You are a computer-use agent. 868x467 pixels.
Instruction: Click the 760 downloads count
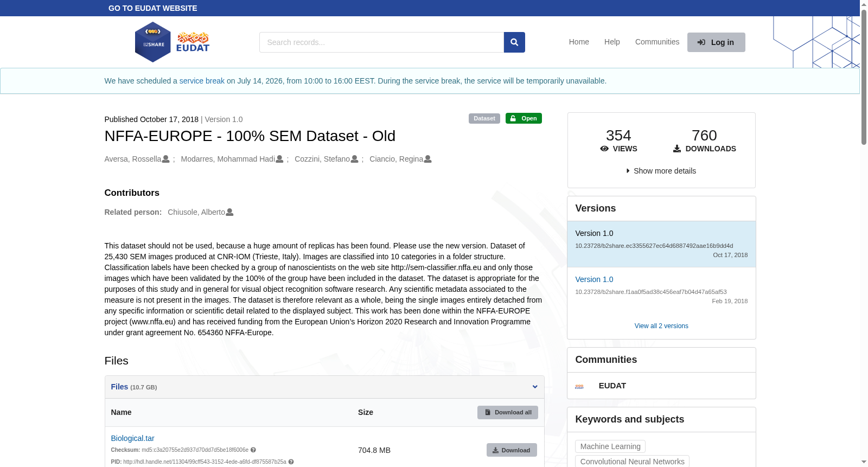point(704,135)
